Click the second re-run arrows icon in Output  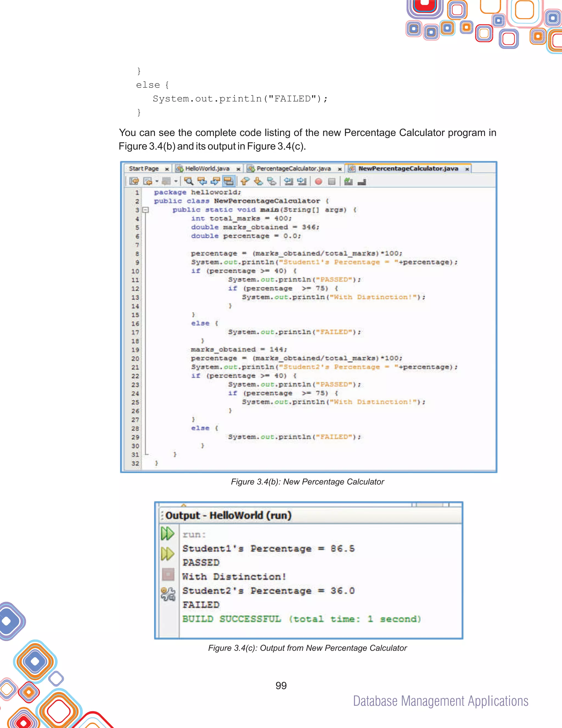pos(168,554)
